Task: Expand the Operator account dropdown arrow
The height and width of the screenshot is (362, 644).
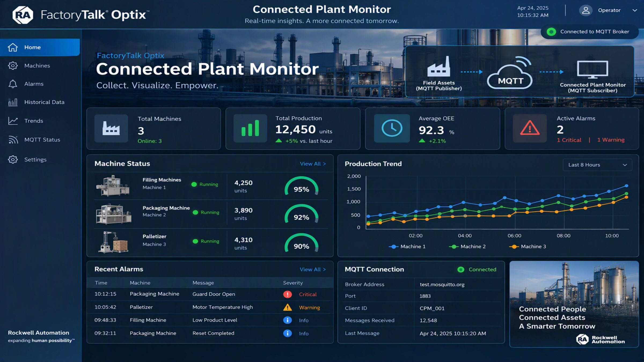Action: click(x=635, y=10)
